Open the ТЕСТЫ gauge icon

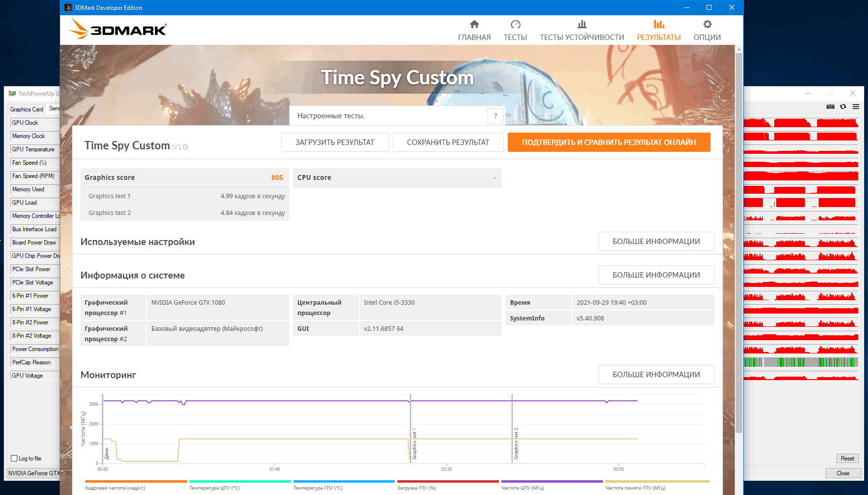point(515,24)
